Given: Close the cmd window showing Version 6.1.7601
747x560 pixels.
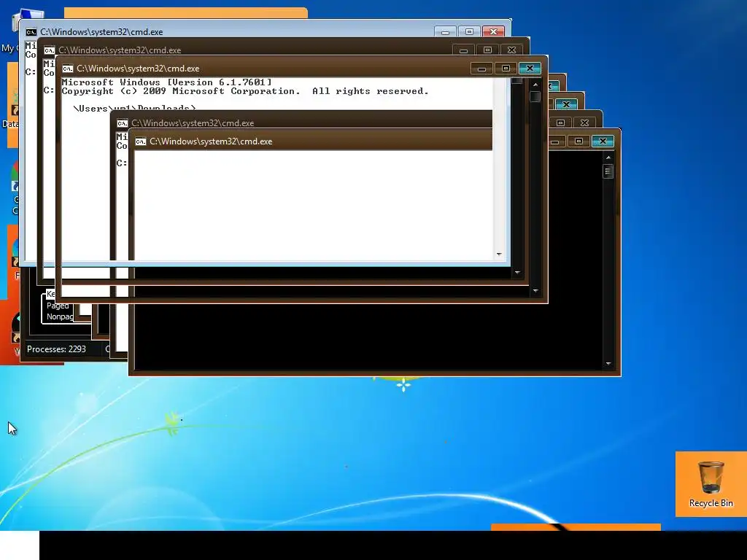Looking at the screenshot, I should coord(530,69).
